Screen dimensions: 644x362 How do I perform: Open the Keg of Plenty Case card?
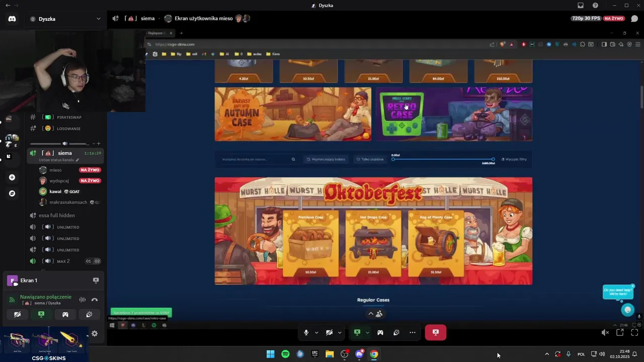pos(436,244)
